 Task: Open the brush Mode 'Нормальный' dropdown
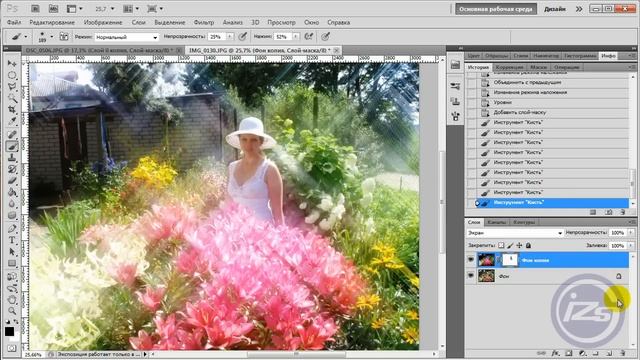point(126,37)
